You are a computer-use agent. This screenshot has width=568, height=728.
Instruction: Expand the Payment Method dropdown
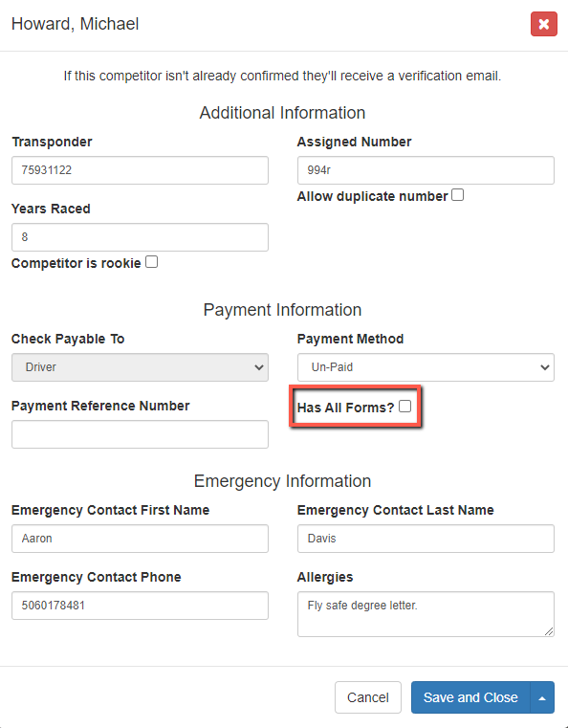point(426,367)
